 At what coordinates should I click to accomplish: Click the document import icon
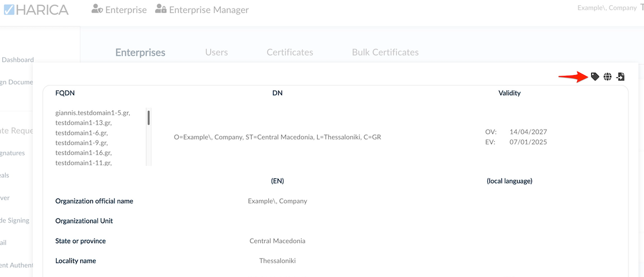point(620,77)
